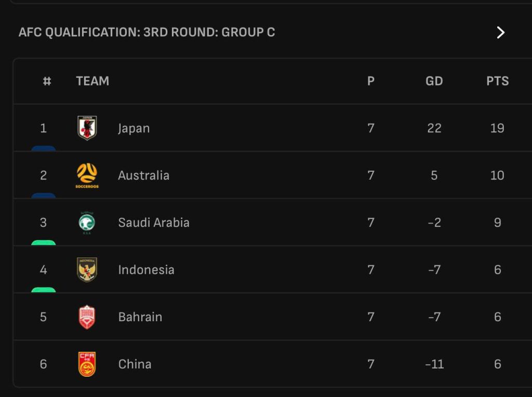Image resolution: width=532 pixels, height=397 pixels.
Task: Click the Australia Socceroos logo
Action: 87,175
